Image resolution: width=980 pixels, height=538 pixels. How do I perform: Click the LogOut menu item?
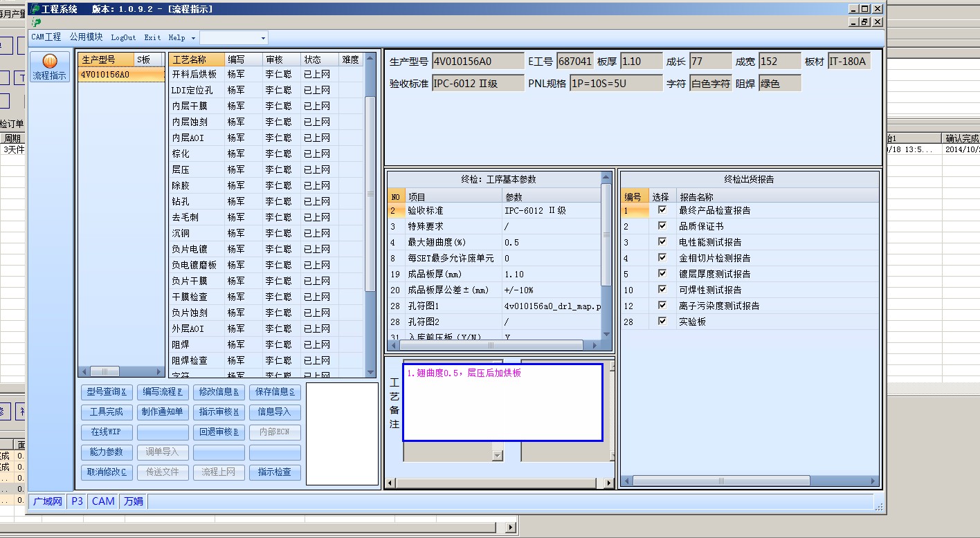click(x=123, y=37)
